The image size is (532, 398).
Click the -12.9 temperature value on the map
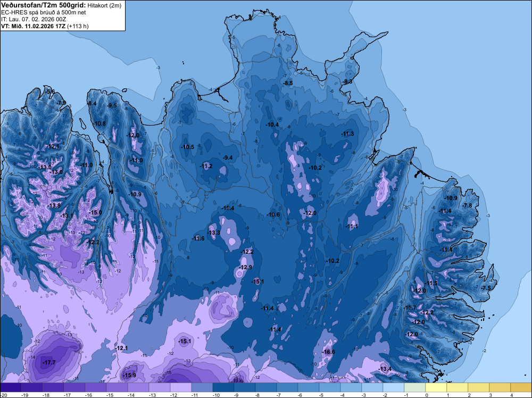pos(246,267)
